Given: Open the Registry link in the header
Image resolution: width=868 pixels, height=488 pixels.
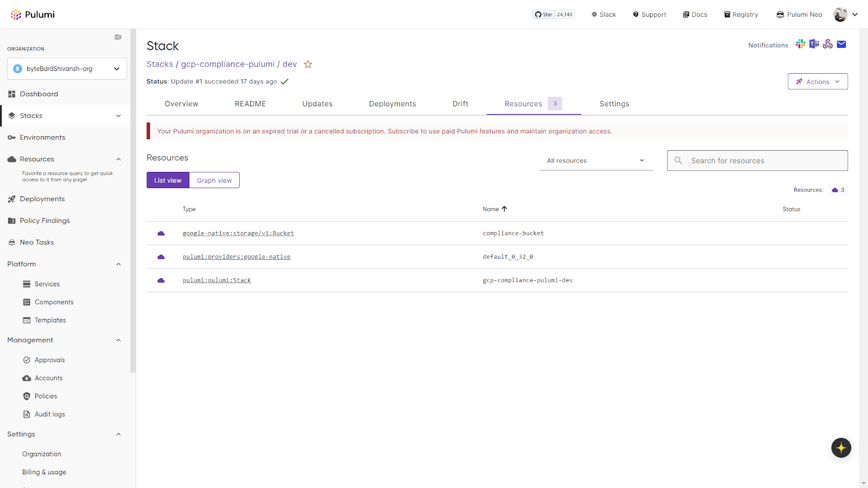Looking at the screenshot, I should pos(741,15).
